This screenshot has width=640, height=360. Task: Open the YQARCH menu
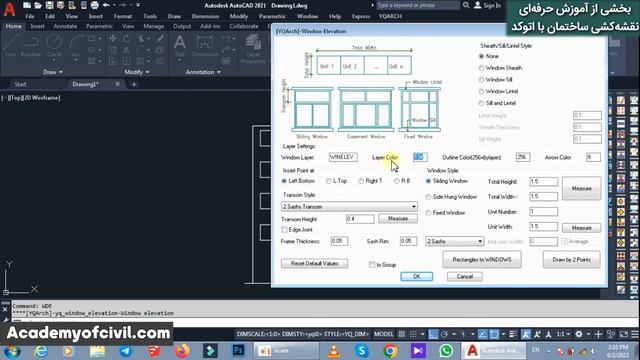(390, 16)
